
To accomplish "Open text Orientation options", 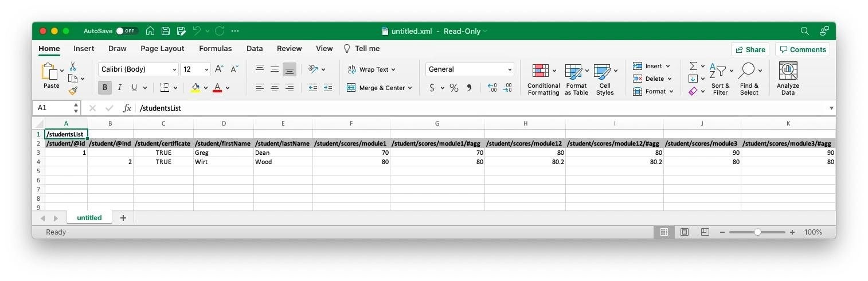I will pos(313,69).
